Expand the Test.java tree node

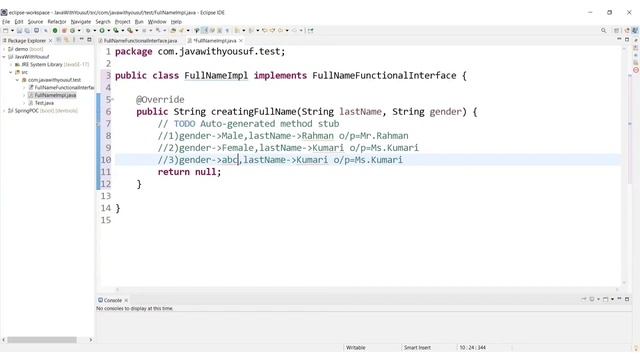click(24, 103)
